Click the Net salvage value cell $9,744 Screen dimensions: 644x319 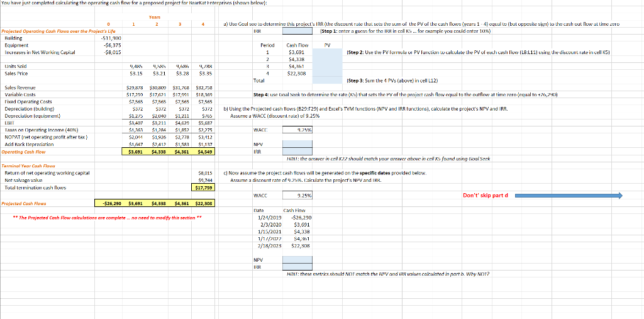(x=203, y=180)
